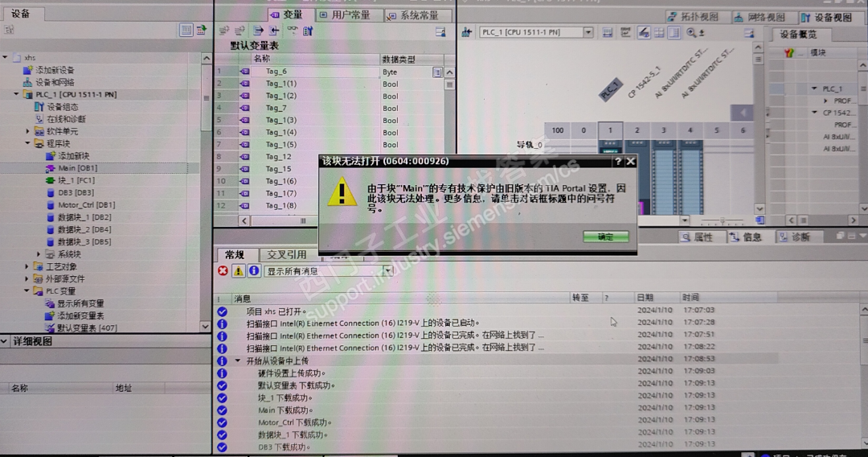Select the Tag_7 variable name
Viewport: 868px width, 457px height.
(x=276, y=108)
